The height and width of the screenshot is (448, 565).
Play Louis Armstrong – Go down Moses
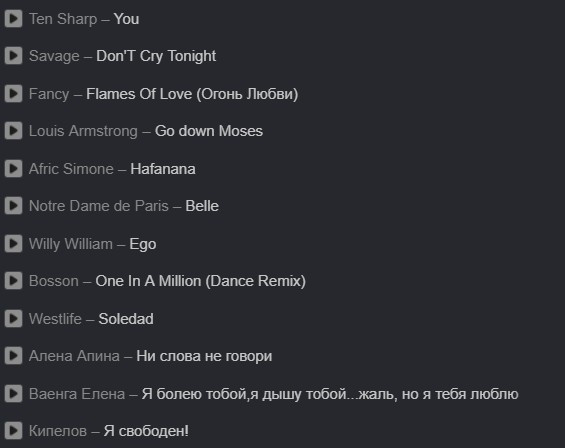click(13, 131)
